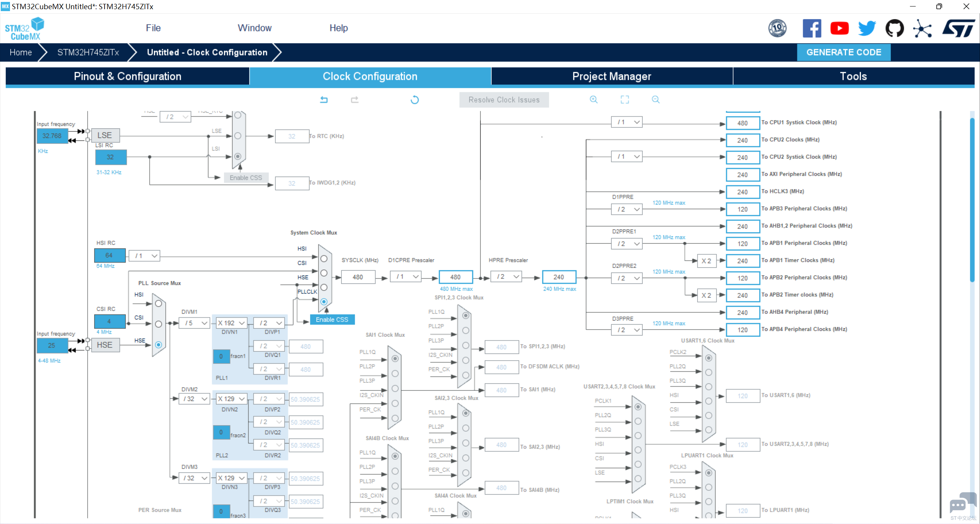
Task: Zoom out of the clock diagram
Action: pos(656,100)
